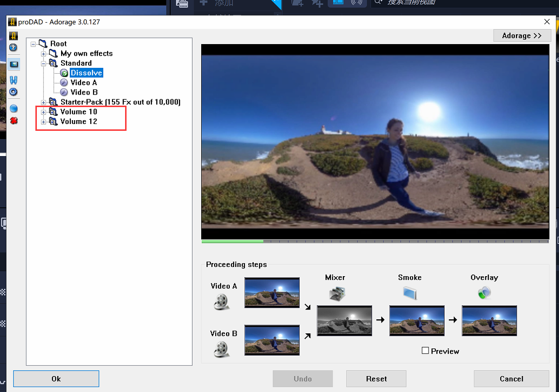Expand the Volume 10 folder
Screen dimensions: 559x392
pyautogui.click(x=44, y=112)
